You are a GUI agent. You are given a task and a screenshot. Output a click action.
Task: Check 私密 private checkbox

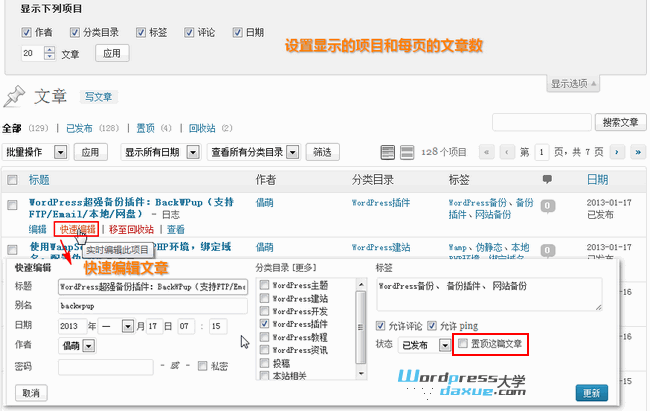tap(203, 366)
